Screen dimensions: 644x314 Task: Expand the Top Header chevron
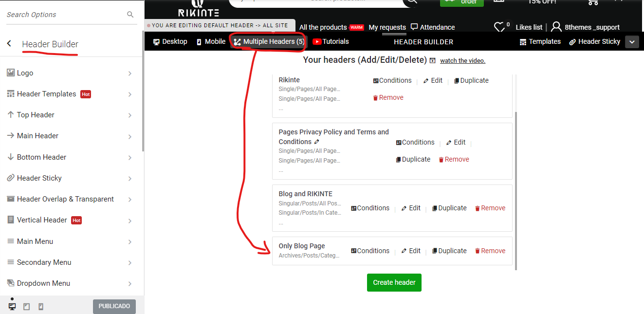coord(130,115)
